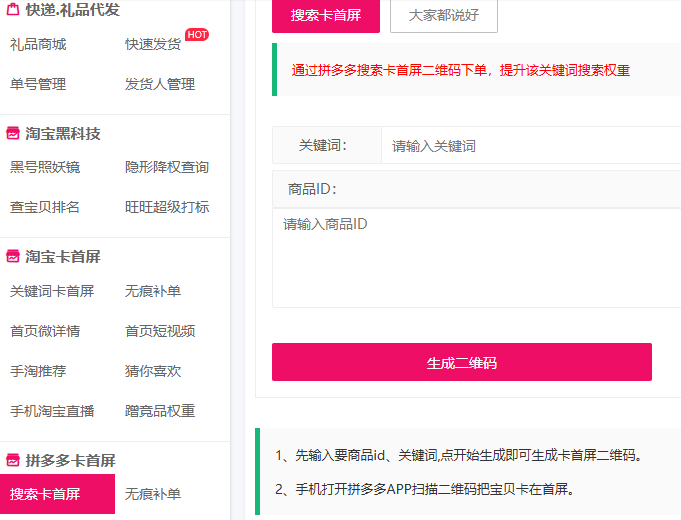Click the 淘宝黑科技 section heading
The image size is (681, 520).
(63, 133)
